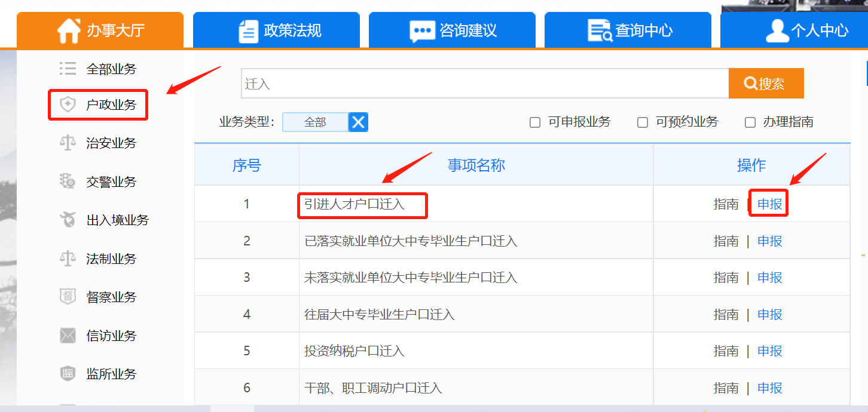This screenshot has width=868, height=412.
Task: Click the list icon beside 全部业务
Action: click(68, 69)
